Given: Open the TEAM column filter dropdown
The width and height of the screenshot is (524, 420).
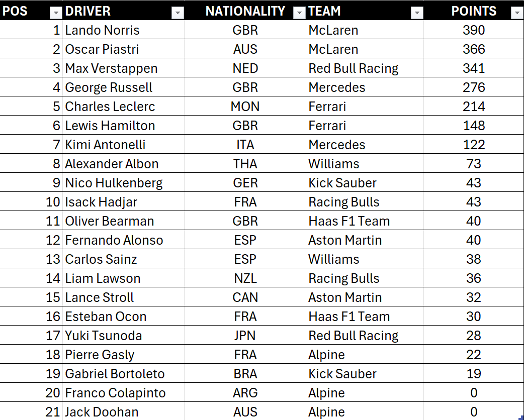Looking at the screenshot, I should [417, 14].
